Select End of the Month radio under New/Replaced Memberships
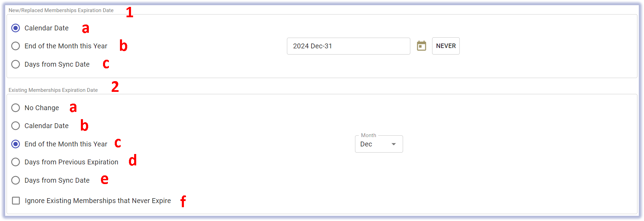The image size is (644, 221). point(16,46)
